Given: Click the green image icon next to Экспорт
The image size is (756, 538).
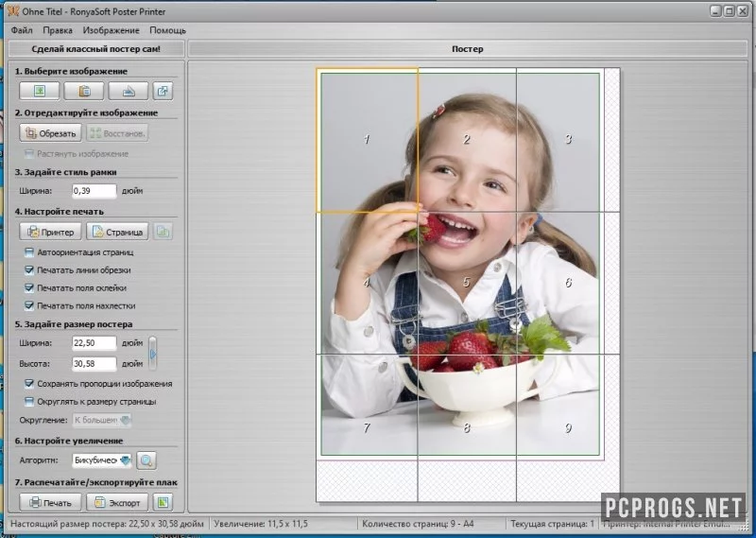Looking at the screenshot, I should (163, 502).
